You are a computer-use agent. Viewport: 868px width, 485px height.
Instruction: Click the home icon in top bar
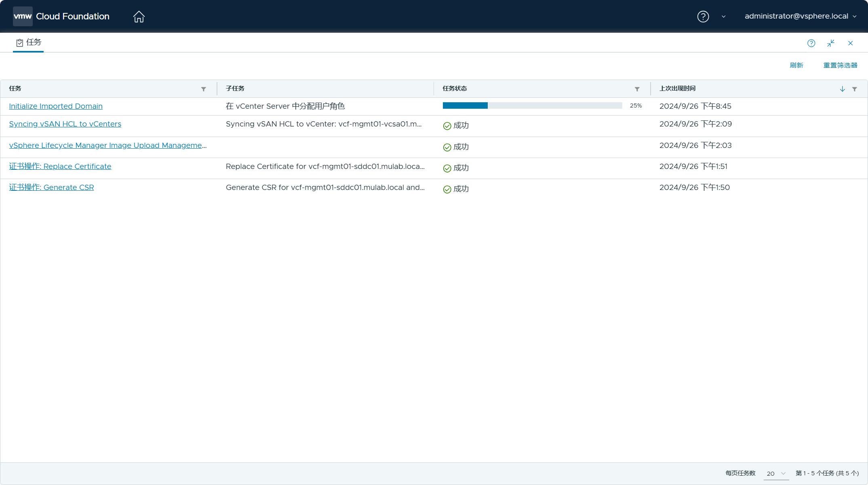tap(139, 17)
